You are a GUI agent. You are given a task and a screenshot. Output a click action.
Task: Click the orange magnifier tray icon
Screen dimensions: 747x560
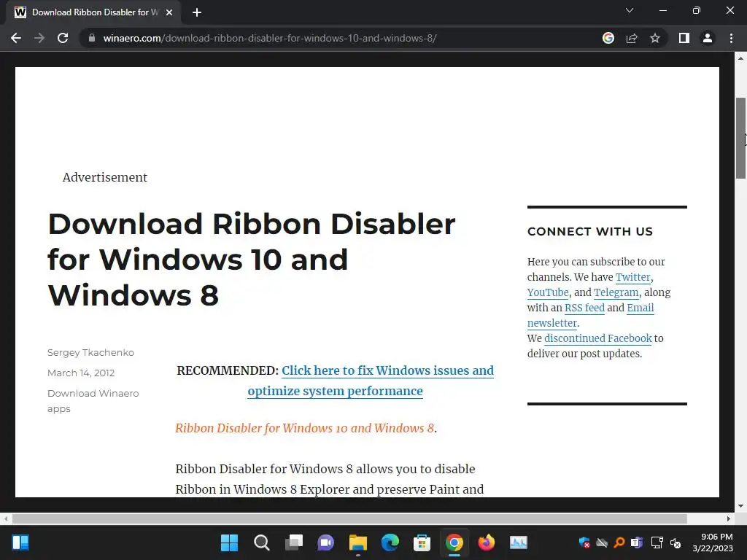click(619, 542)
